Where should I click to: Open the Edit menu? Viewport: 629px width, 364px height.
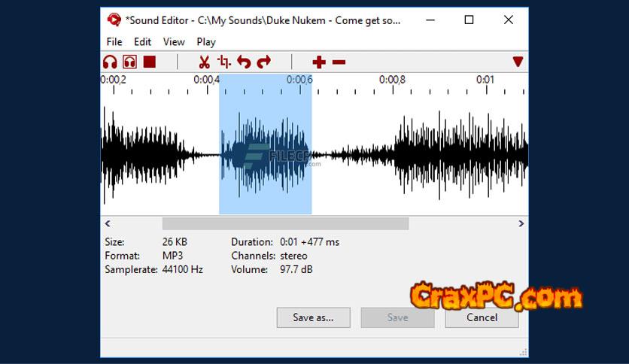coord(142,41)
